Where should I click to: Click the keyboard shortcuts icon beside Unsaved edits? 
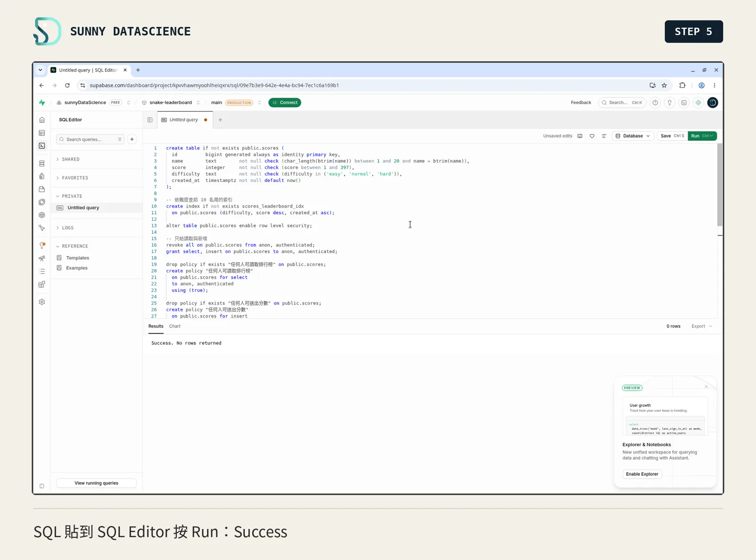pyautogui.click(x=580, y=136)
